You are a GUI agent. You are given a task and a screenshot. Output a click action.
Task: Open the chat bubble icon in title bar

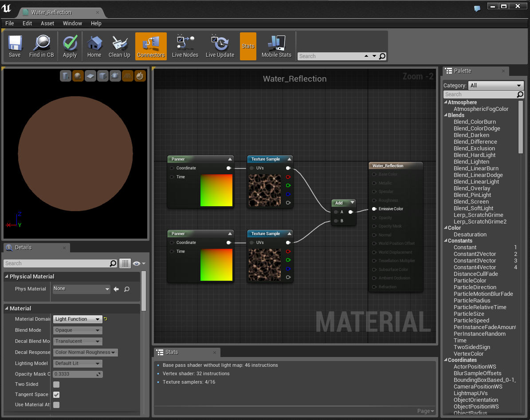[477, 8]
